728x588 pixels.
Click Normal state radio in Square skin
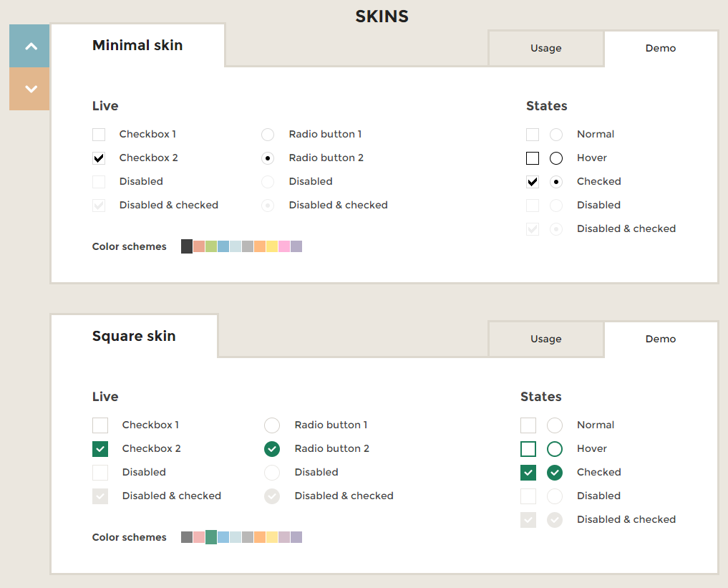555,425
